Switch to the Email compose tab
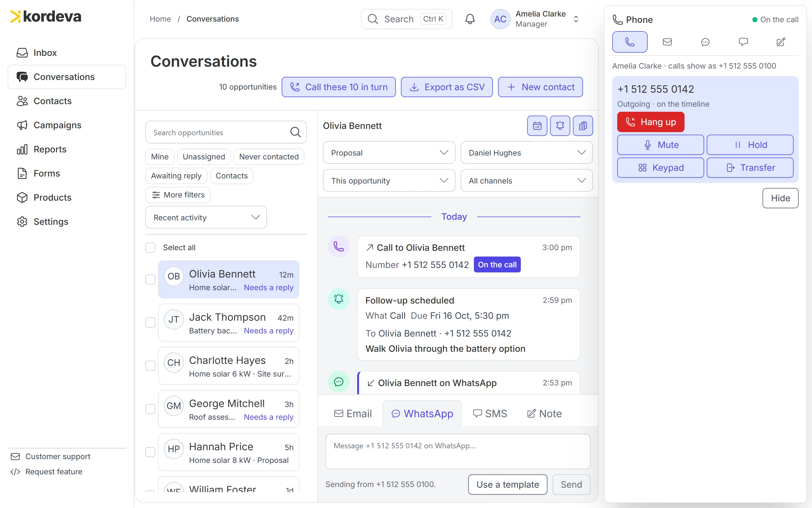This screenshot has width=812, height=508. click(353, 414)
